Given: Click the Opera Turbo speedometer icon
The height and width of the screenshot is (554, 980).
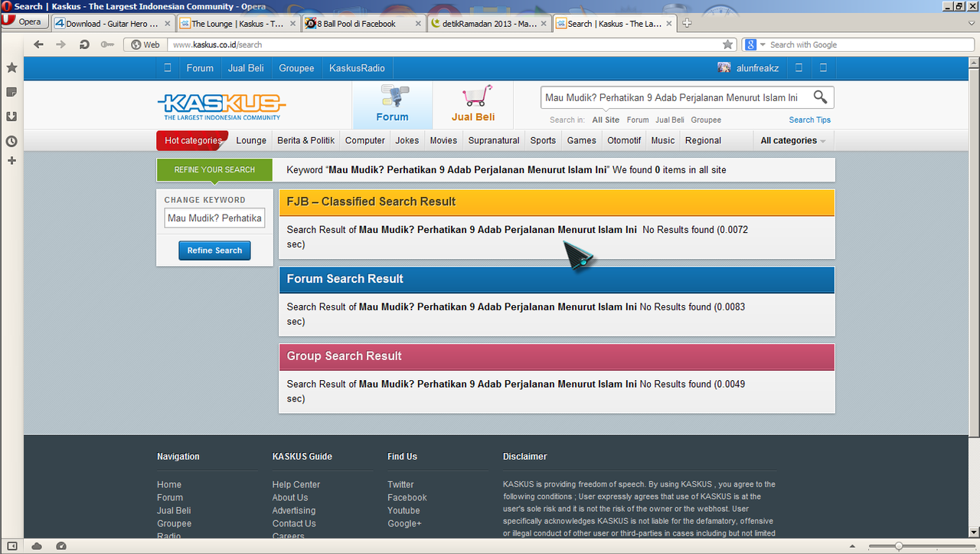Looking at the screenshot, I should click(x=61, y=546).
